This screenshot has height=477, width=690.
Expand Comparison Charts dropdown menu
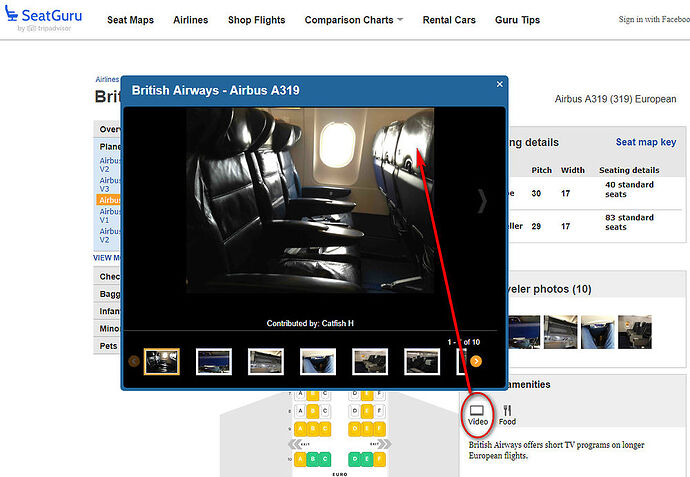353,20
